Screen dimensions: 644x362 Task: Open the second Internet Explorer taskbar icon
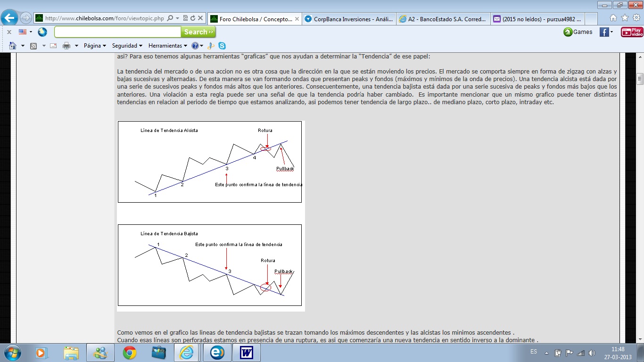point(217,353)
